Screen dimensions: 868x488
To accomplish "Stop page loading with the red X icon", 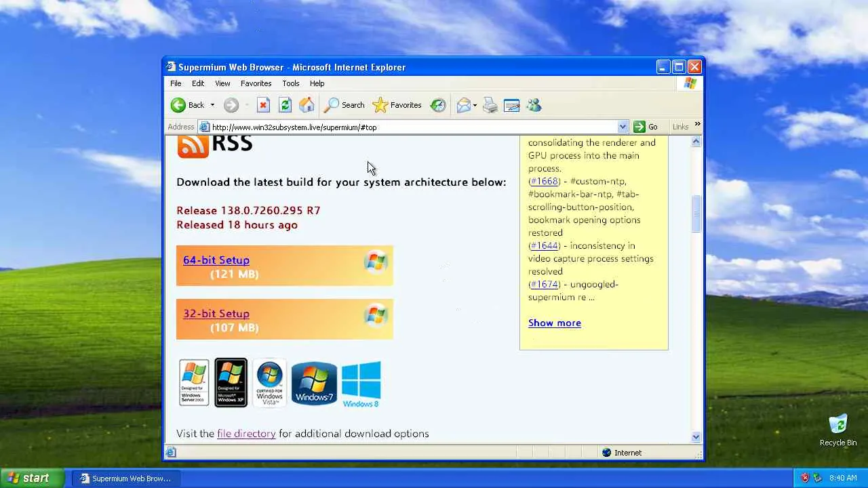I will click(x=264, y=105).
